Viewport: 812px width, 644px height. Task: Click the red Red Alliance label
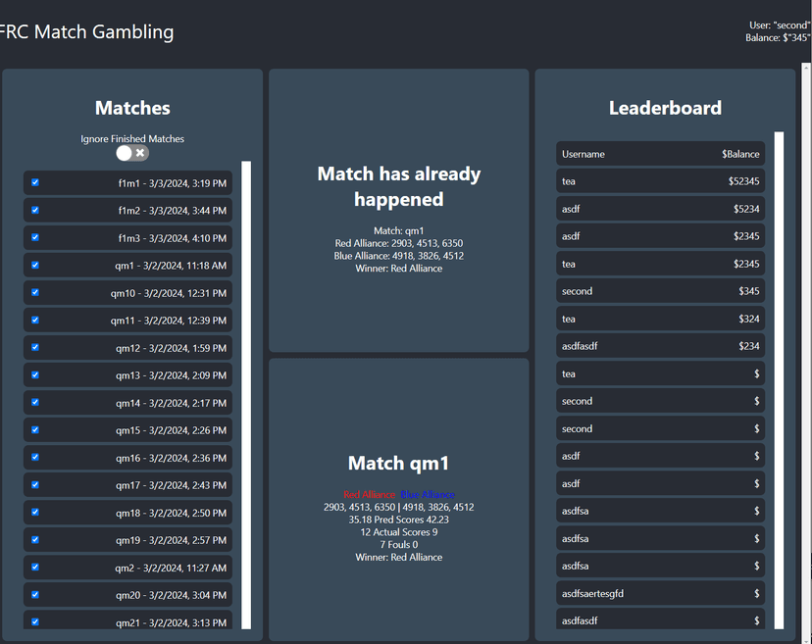(x=370, y=494)
